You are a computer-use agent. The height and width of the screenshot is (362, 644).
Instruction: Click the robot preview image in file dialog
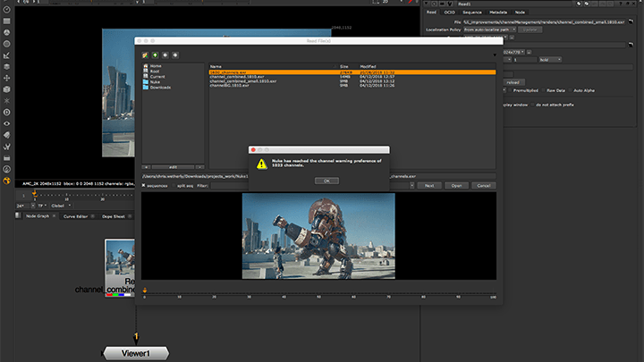click(318, 236)
